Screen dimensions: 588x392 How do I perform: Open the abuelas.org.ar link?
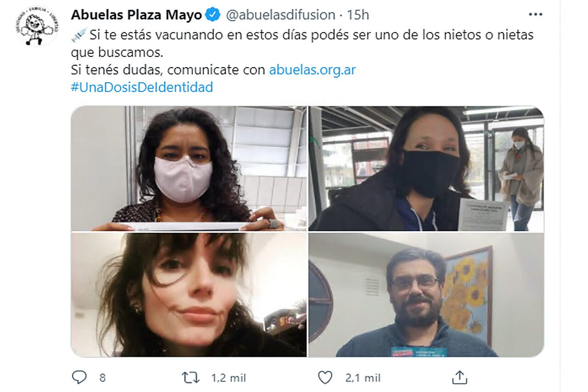click(312, 70)
